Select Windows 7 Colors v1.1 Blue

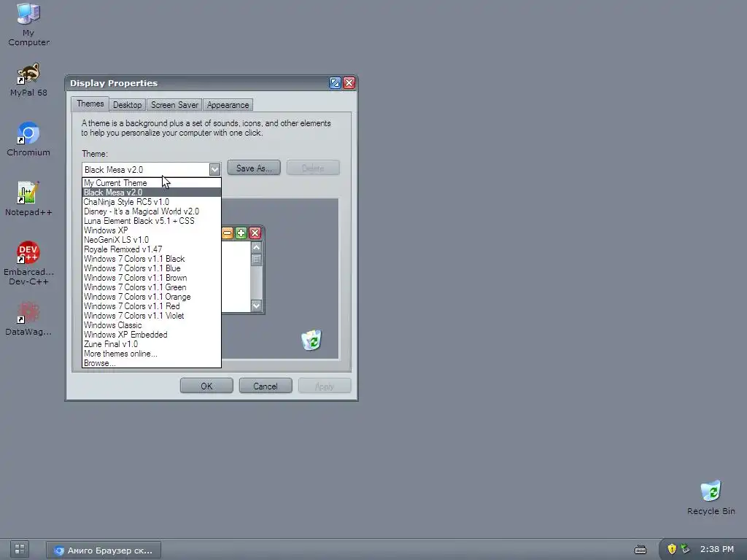click(152, 268)
